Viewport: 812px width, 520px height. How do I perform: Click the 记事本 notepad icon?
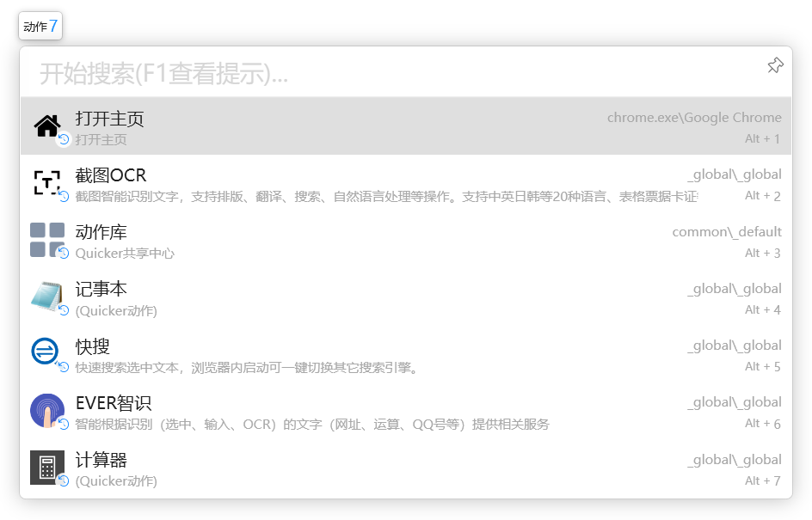pos(47,297)
